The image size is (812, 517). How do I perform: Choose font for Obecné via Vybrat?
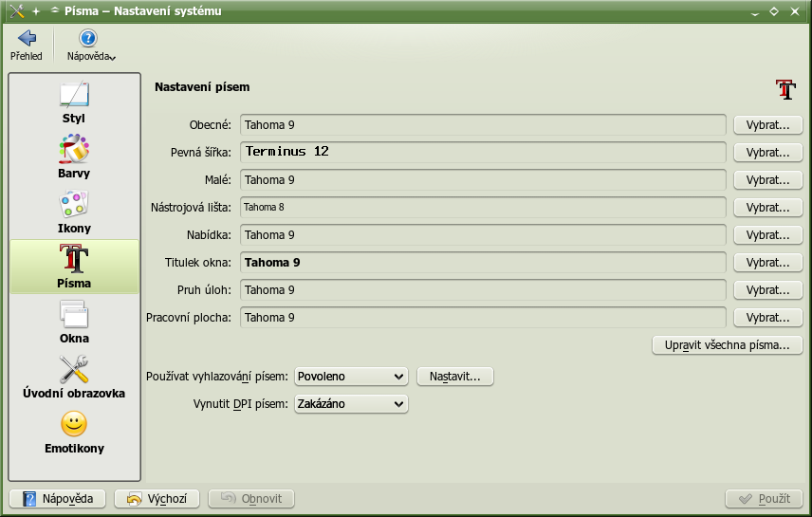pyautogui.click(x=768, y=125)
